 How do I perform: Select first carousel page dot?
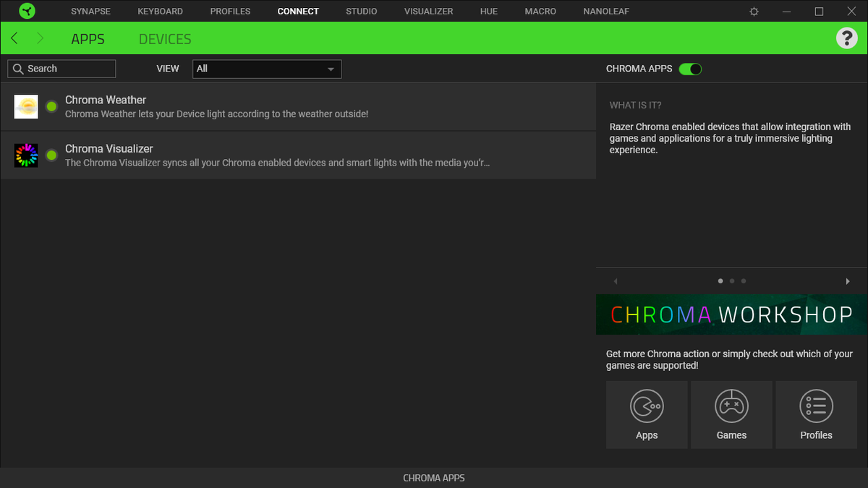coord(720,281)
